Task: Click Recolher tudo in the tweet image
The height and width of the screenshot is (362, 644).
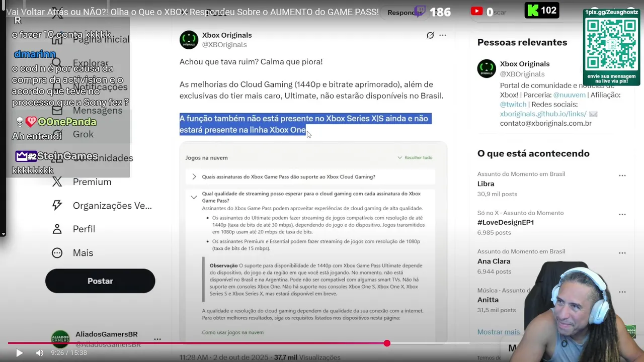Action: [x=415, y=157]
